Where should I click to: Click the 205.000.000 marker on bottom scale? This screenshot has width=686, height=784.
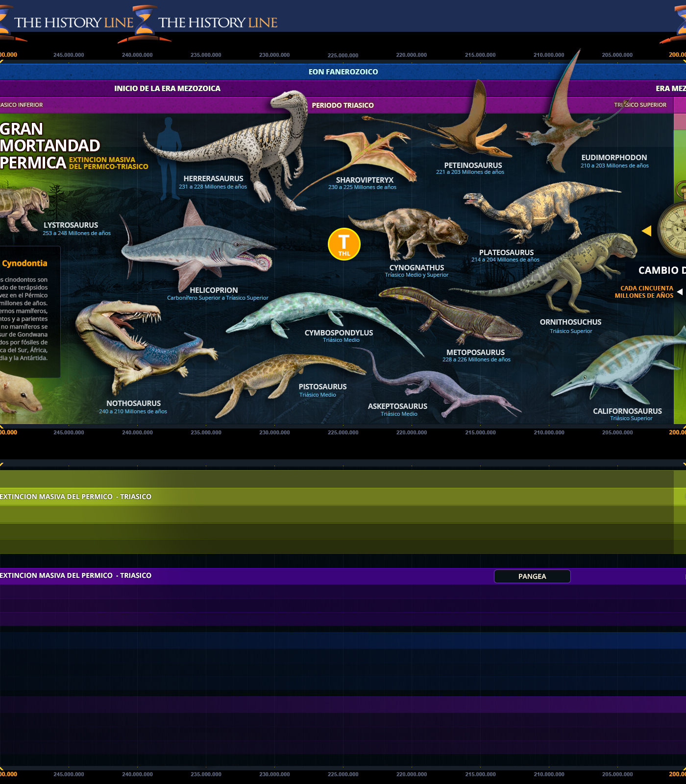[x=617, y=774]
